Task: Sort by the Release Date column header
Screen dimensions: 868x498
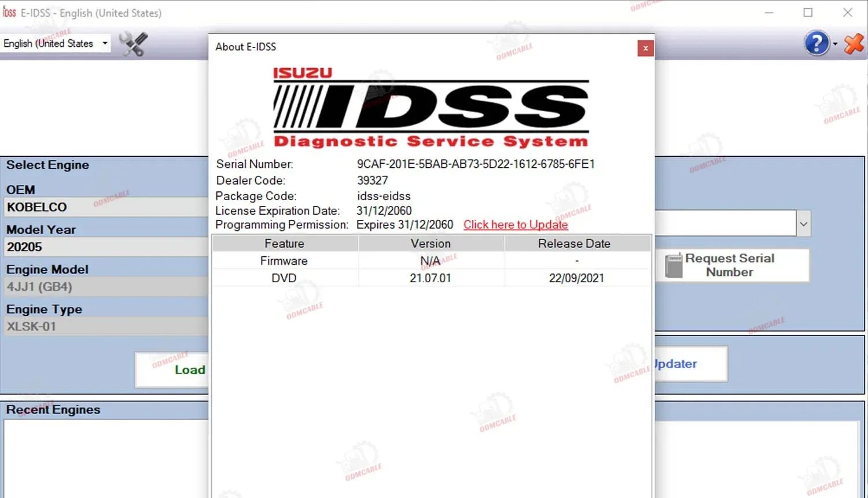Action: coord(576,244)
